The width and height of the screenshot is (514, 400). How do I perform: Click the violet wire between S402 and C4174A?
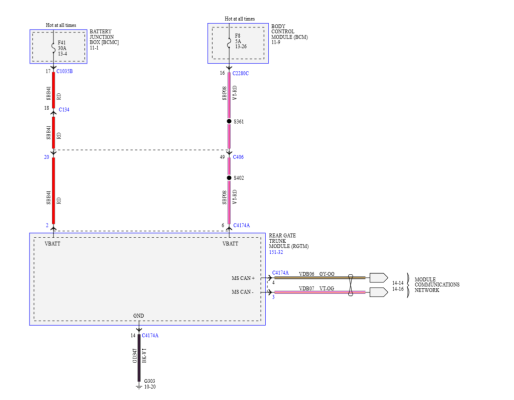tap(229, 202)
